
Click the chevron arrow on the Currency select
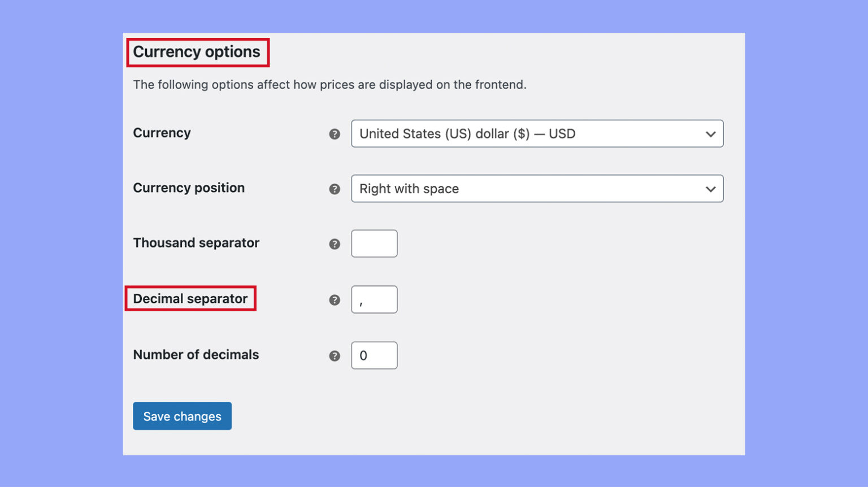[x=710, y=134]
